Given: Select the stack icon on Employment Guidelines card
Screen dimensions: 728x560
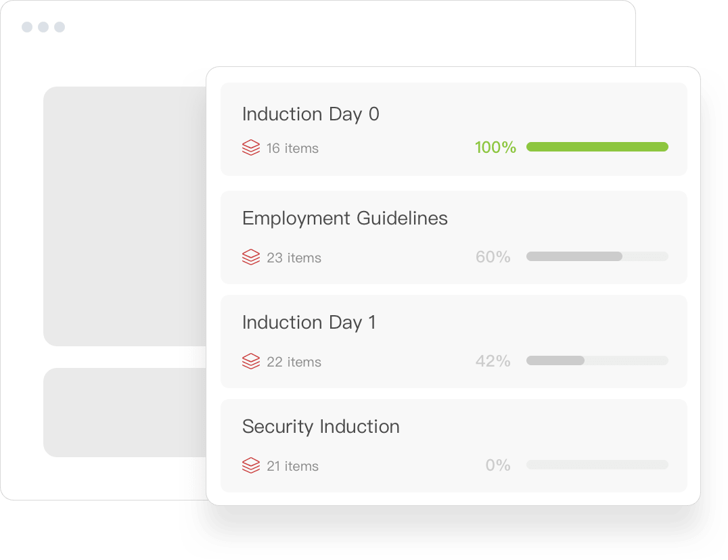Looking at the screenshot, I should [x=250, y=255].
